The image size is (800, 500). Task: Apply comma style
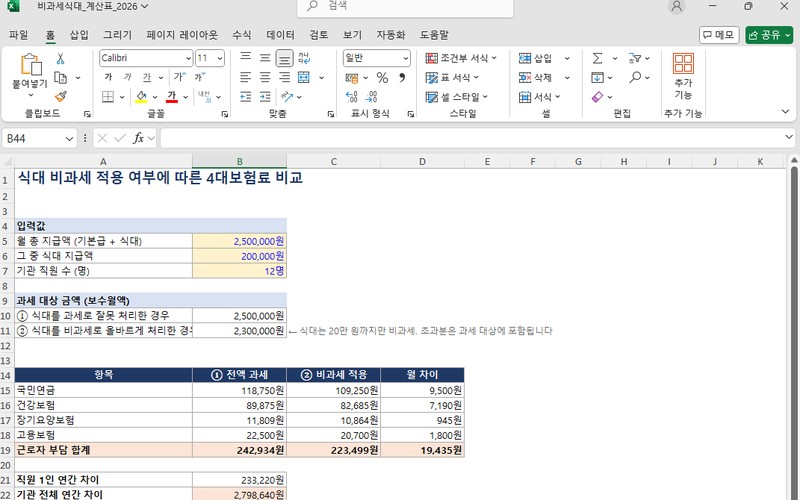pyautogui.click(x=402, y=78)
